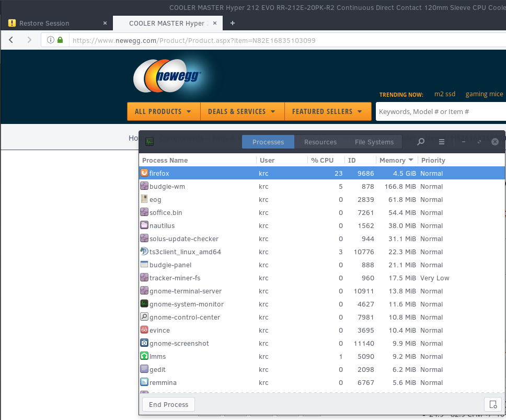506x420 pixels.
Task: Click the lmms process icon
Action: 144,356
